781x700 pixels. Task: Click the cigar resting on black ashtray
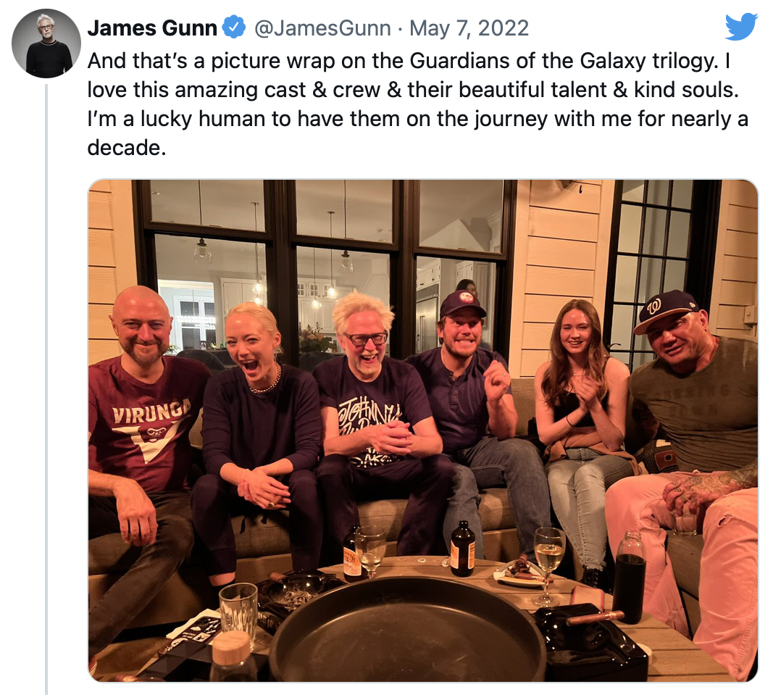(596, 617)
